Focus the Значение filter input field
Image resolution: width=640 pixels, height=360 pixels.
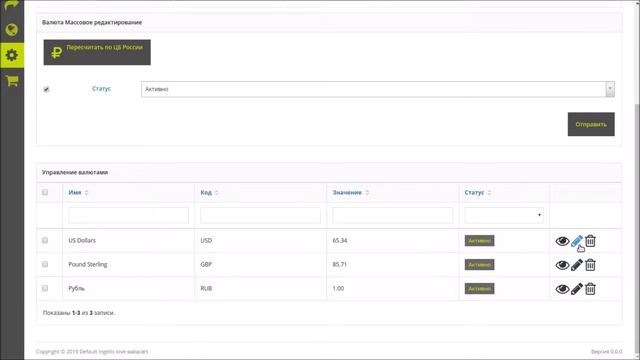393,215
